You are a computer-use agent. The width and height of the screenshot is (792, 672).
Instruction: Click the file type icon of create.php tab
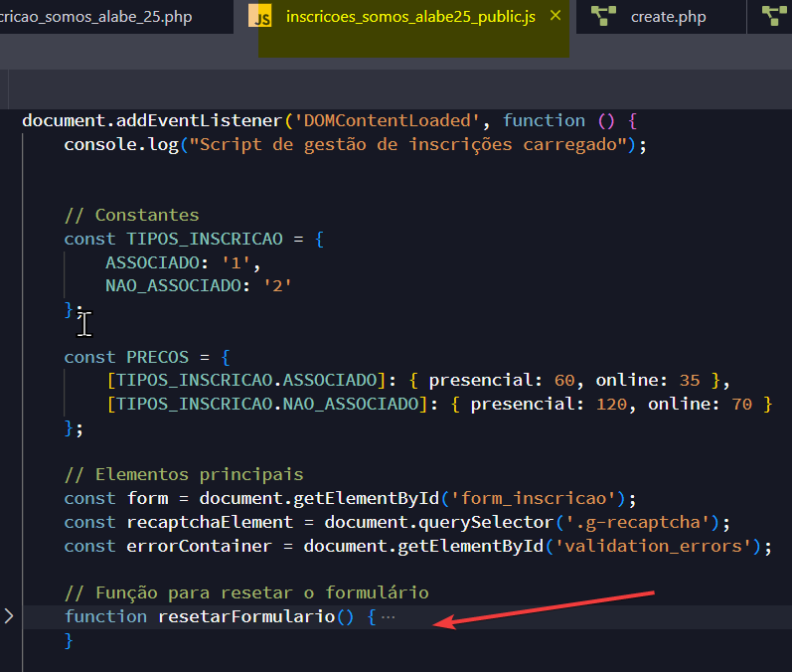[x=603, y=16]
